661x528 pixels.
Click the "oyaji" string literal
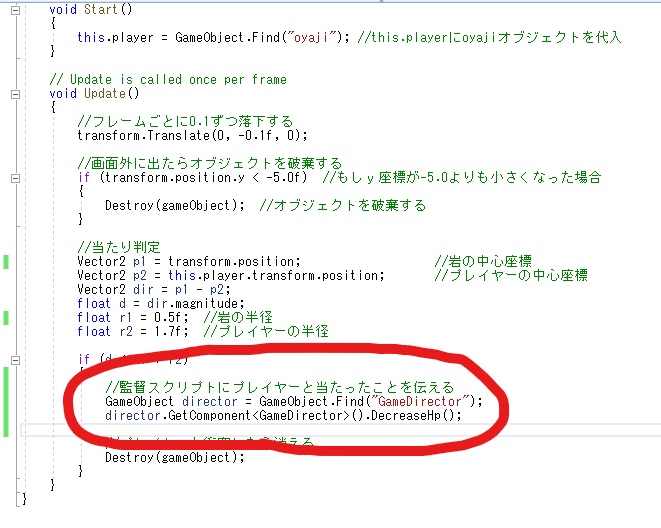pyautogui.click(x=312, y=38)
